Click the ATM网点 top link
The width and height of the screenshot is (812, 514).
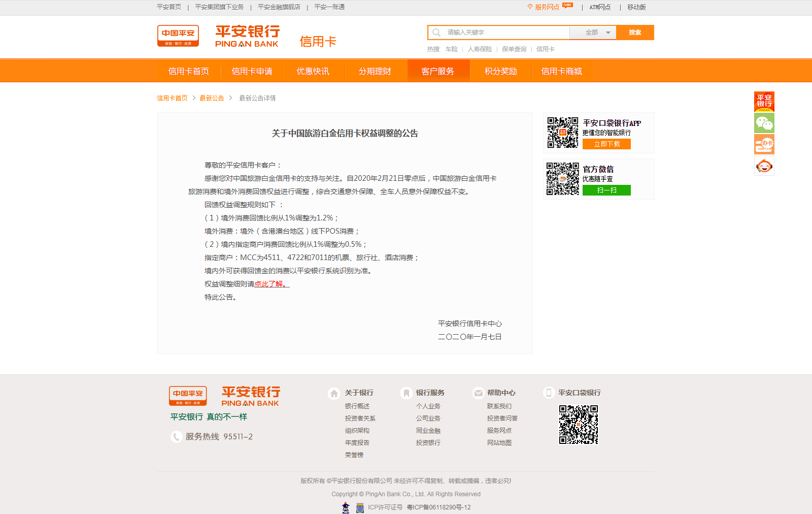point(600,7)
